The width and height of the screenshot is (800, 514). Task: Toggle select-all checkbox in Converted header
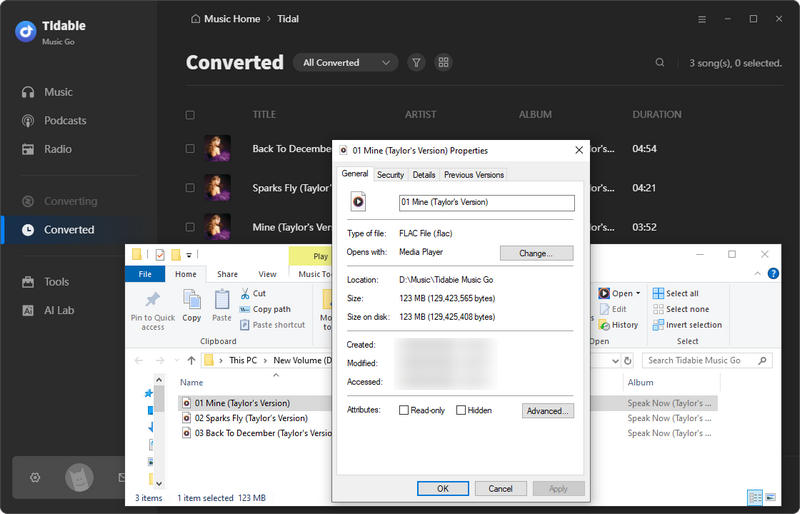190,115
